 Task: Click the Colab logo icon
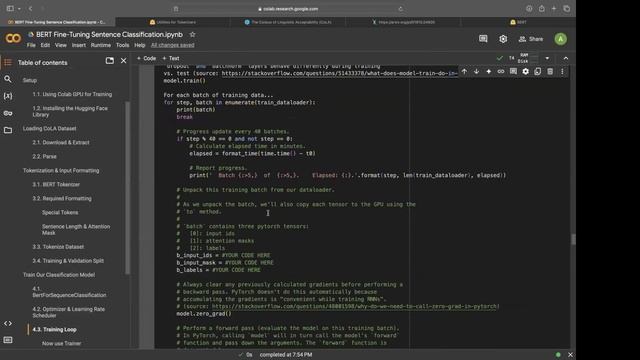[13, 38]
